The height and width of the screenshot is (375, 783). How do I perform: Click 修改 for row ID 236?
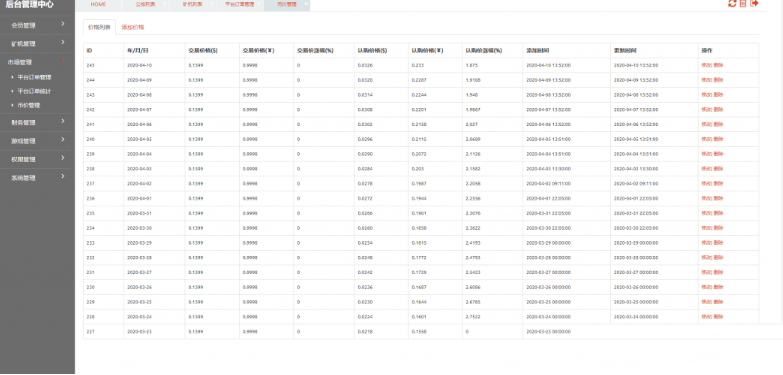(x=706, y=198)
